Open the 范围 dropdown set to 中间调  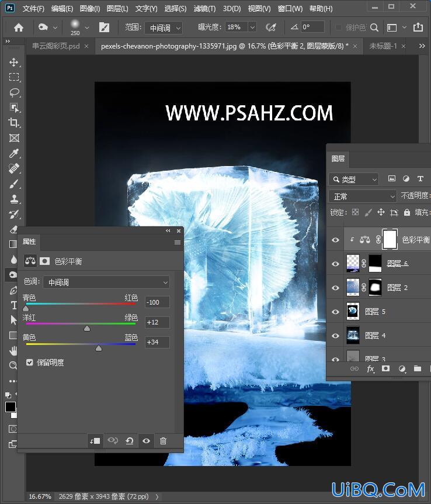[164, 27]
